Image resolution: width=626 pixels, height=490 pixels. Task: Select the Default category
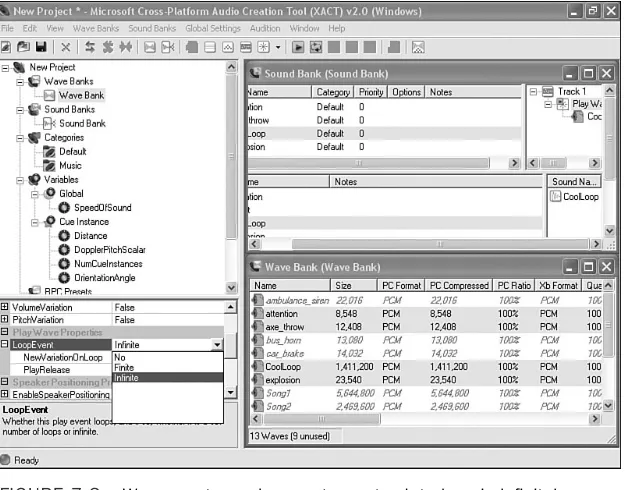(x=72, y=151)
